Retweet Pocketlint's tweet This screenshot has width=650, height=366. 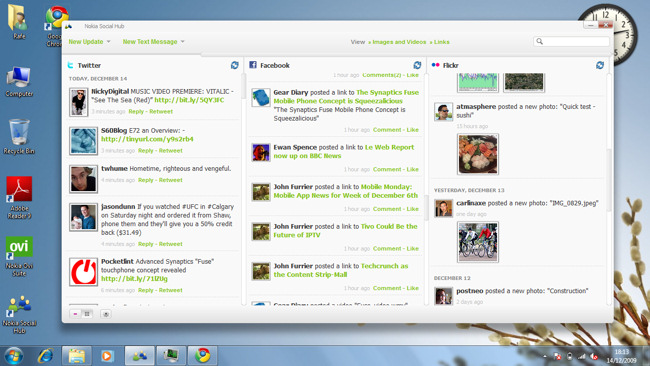(x=171, y=290)
